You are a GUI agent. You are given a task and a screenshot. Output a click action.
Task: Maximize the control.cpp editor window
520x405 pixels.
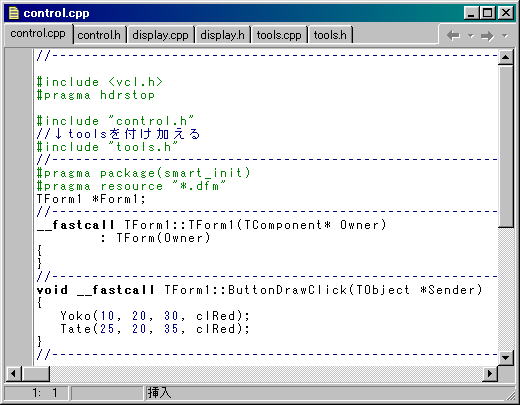(487, 13)
